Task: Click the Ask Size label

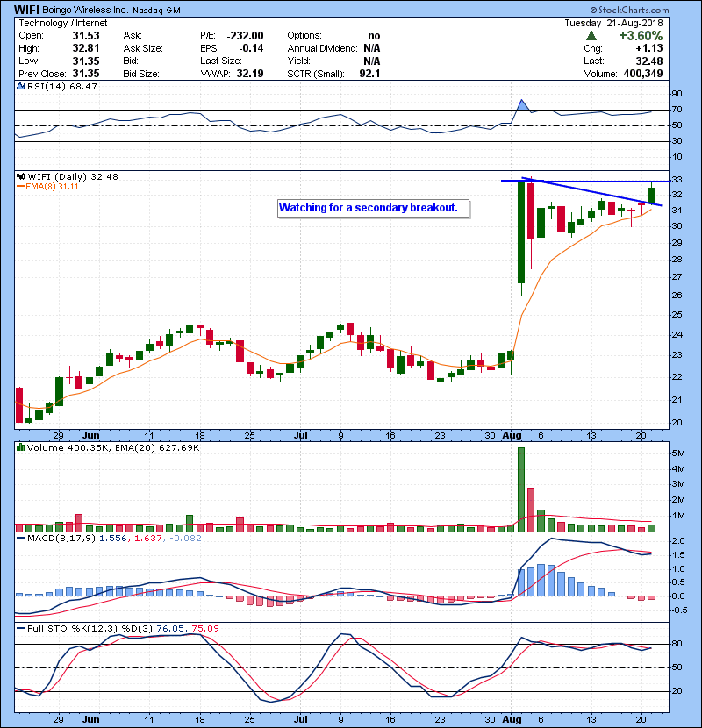Action: coord(143,48)
